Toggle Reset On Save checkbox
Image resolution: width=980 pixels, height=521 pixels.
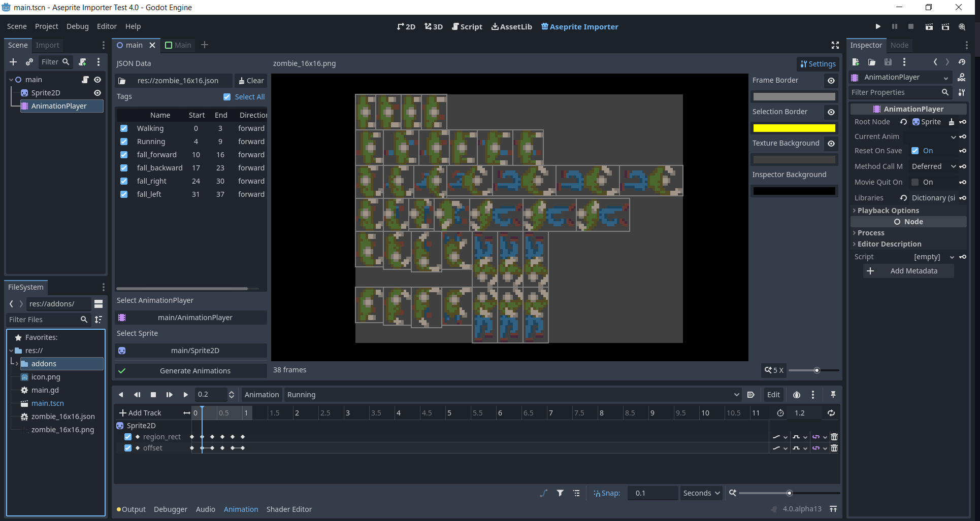[915, 151]
